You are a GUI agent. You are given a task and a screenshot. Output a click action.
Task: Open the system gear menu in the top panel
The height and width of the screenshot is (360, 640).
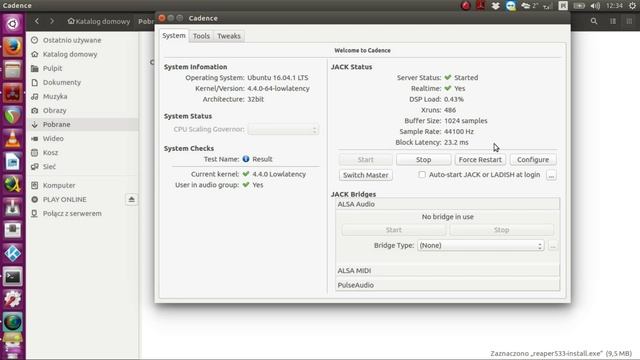point(632,6)
